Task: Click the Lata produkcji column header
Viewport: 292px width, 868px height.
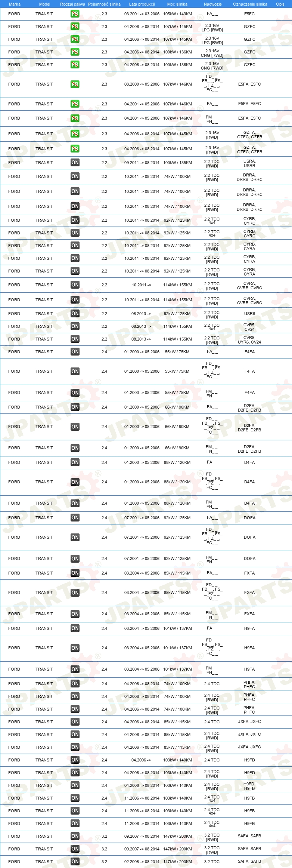Action: tap(142, 4)
